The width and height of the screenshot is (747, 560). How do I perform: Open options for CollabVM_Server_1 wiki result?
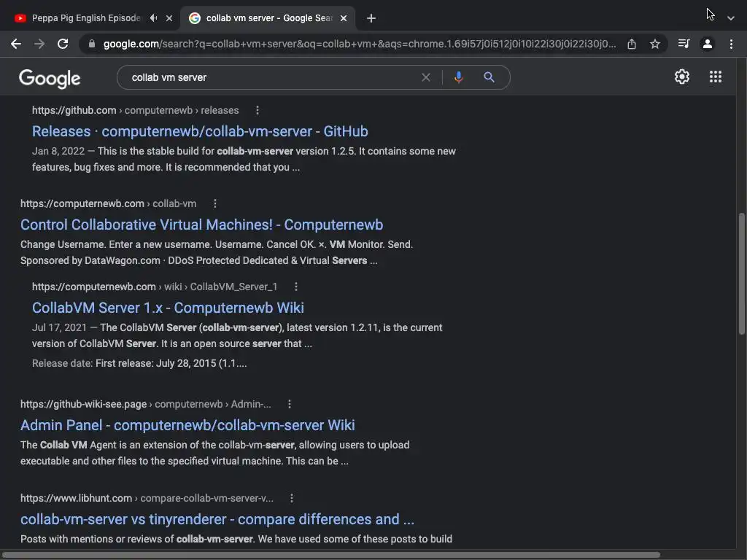coord(296,286)
